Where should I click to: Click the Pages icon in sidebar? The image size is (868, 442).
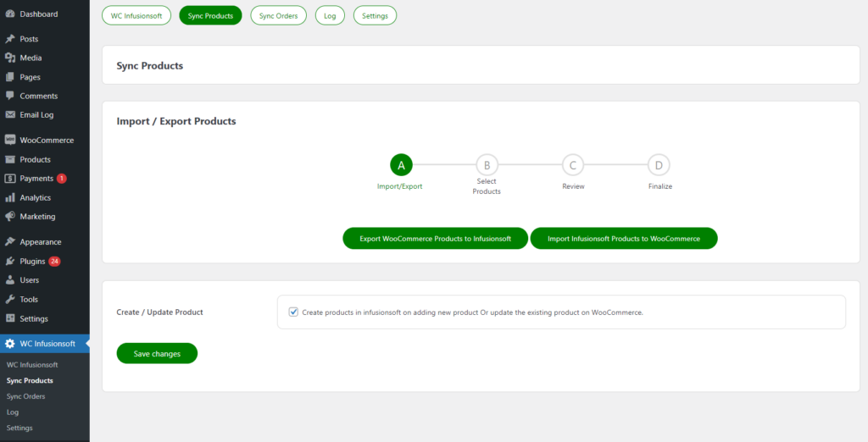(x=10, y=77)
